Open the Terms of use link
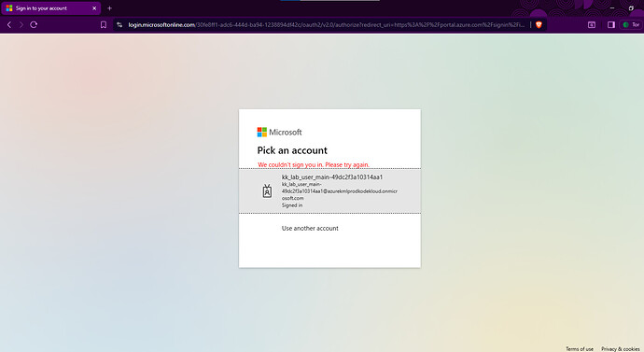This screenshot has width=644, height=352. click(x=580, y=348)
